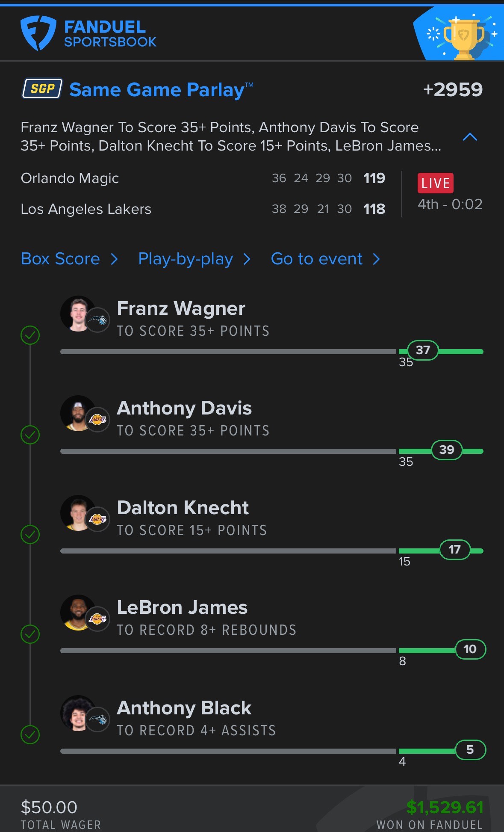Open the Box Score view
The width and height of the screenshot is (504, 832).
60,259
